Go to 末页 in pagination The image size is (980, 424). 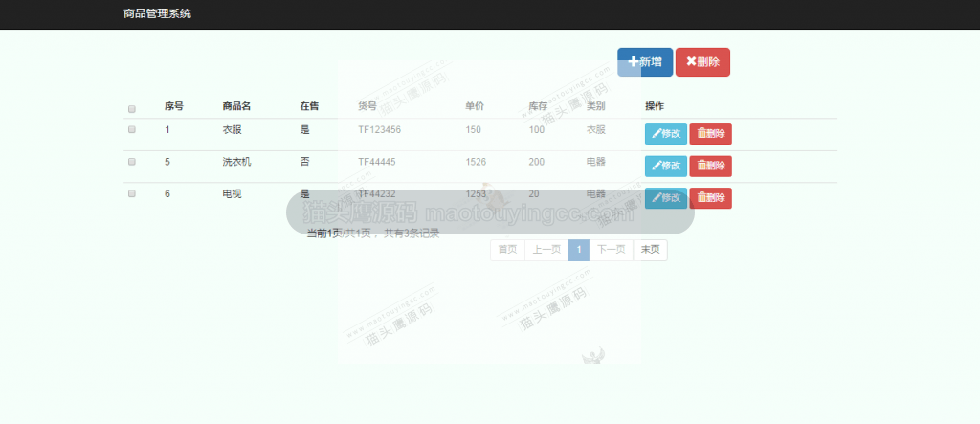click(650, 250)
